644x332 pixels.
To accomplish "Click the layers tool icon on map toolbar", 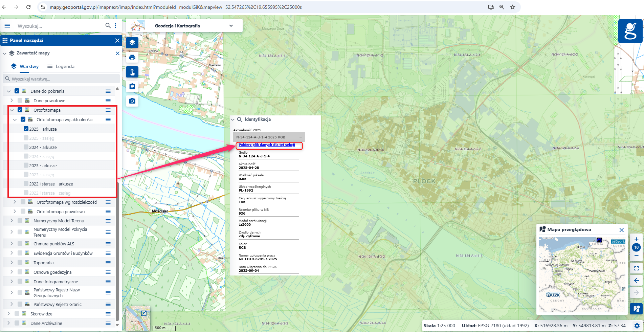I will [x=132, y=43].
